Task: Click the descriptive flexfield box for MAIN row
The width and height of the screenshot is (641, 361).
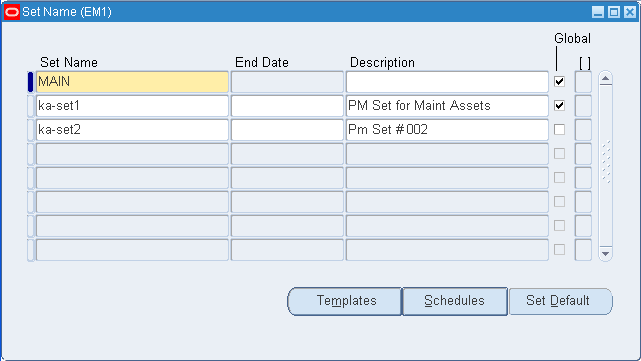Action: tap(583, 82)
